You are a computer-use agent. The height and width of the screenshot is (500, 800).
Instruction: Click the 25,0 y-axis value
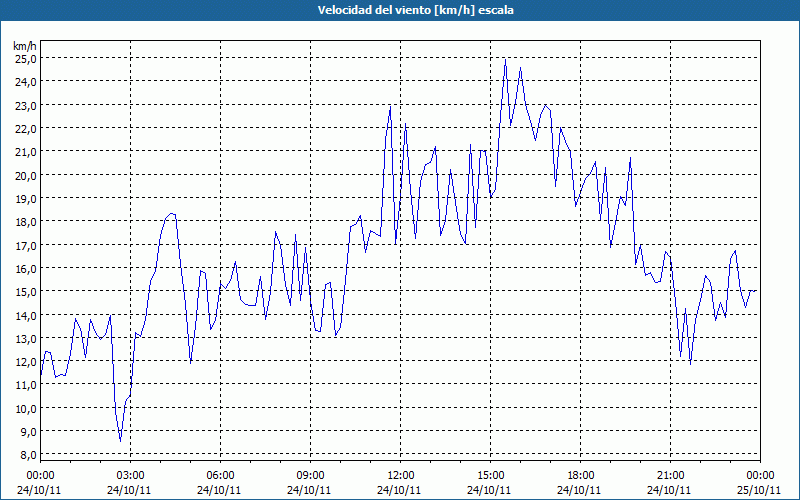[x=26, y=58]
